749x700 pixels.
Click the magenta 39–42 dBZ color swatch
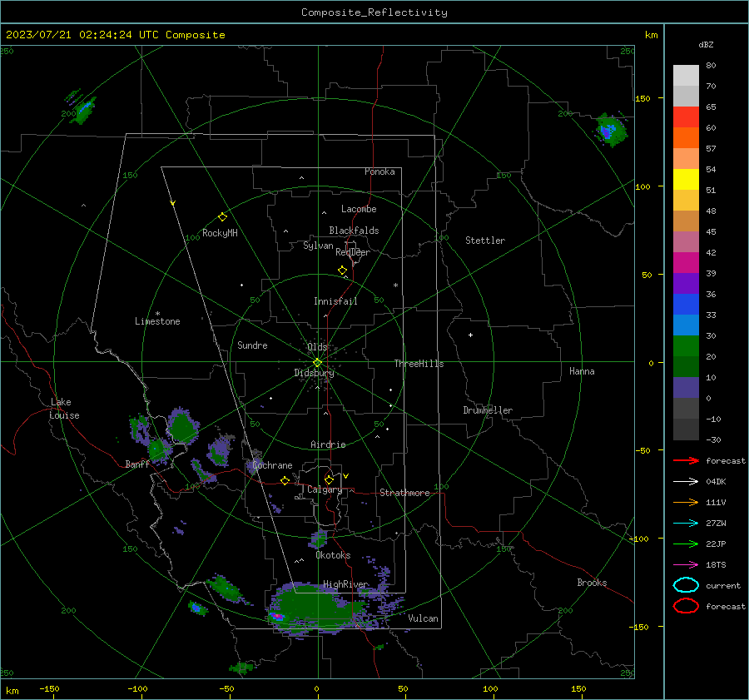point(686,263)
